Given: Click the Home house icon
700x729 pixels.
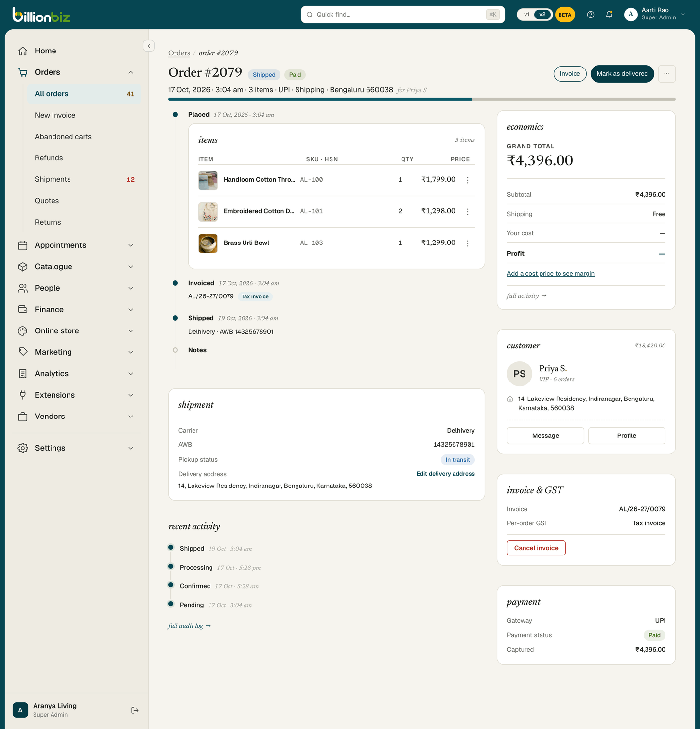Looking at the screenshot, I should click(x=23, y=51).
